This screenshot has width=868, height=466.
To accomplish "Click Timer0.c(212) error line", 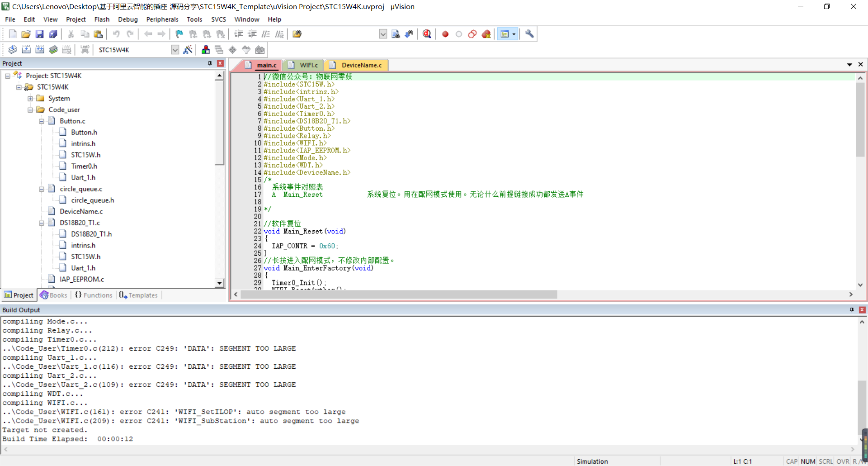I will click(149, 348).
